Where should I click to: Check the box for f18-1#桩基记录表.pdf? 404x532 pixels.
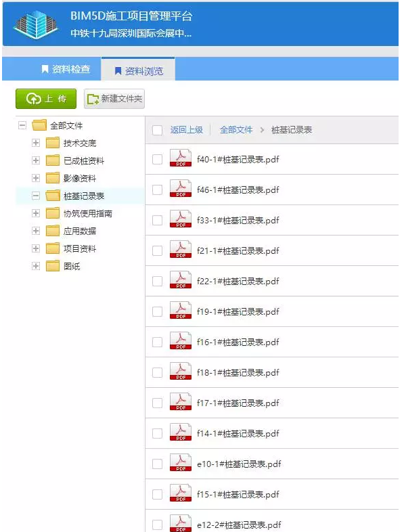point(157,372)
